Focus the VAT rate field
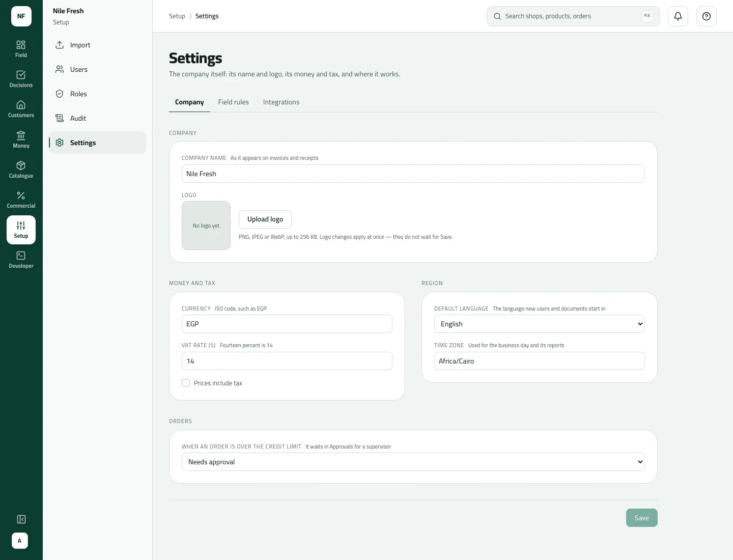Image resolution: width=733 pixels, height=560 pixels. click(x=287, y=361)
